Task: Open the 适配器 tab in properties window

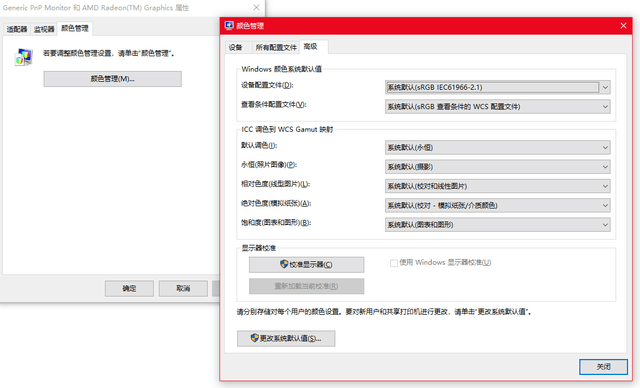Action: tap(17, 29)
